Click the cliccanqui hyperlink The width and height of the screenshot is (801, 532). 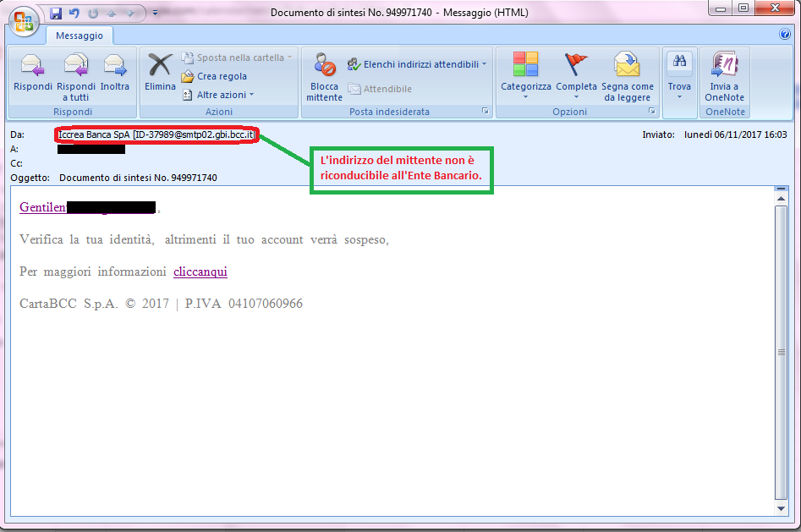click(x=200, y=271)
